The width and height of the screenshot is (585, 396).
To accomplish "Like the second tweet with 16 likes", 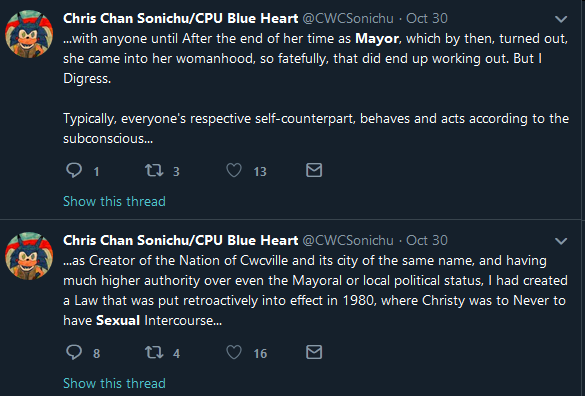I will (x=234, y=352).
